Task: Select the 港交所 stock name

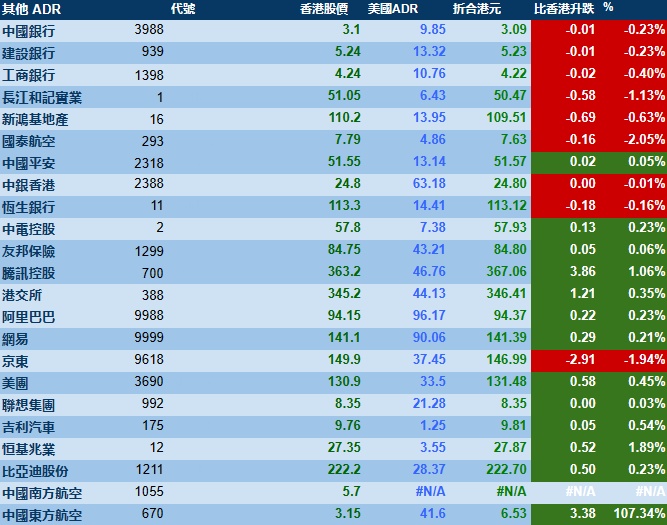Action: [22, 296]
